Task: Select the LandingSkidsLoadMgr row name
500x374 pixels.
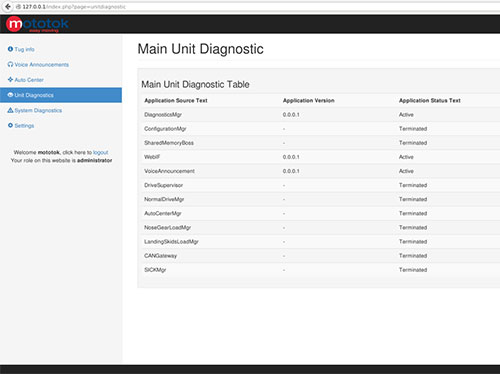Action: point(171,242)
